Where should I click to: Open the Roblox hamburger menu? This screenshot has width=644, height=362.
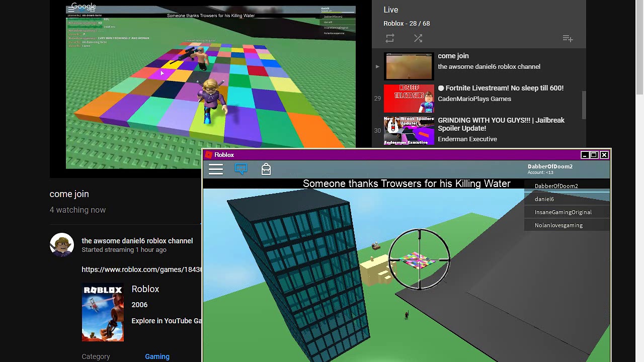pyautogui.click(x=216, y=169)
